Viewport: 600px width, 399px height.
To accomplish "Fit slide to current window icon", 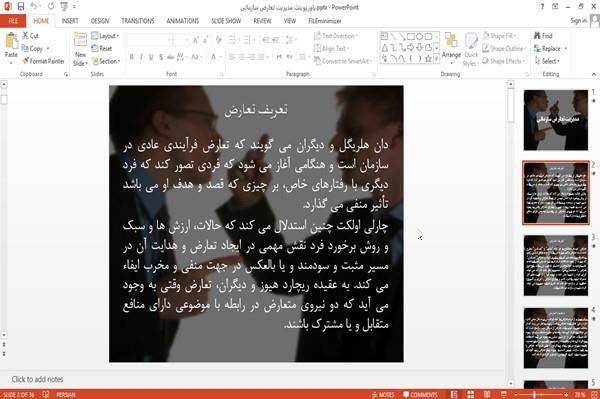I will tap(594, 394).
